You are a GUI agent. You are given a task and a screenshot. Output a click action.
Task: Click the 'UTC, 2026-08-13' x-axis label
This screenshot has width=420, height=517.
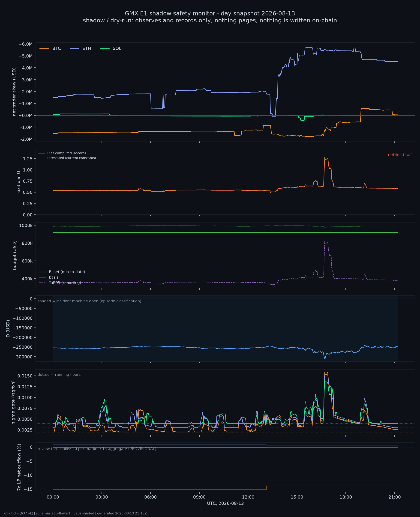(x=225, y=503)
